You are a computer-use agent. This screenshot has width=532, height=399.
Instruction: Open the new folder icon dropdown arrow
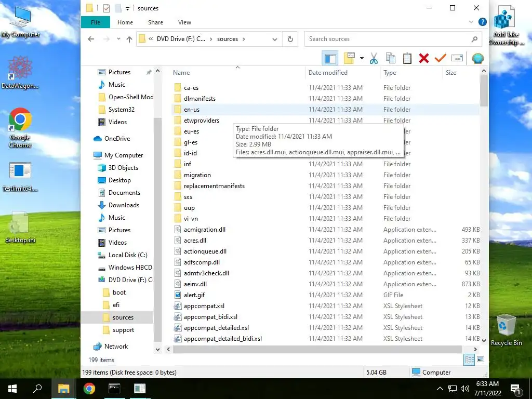362,58
